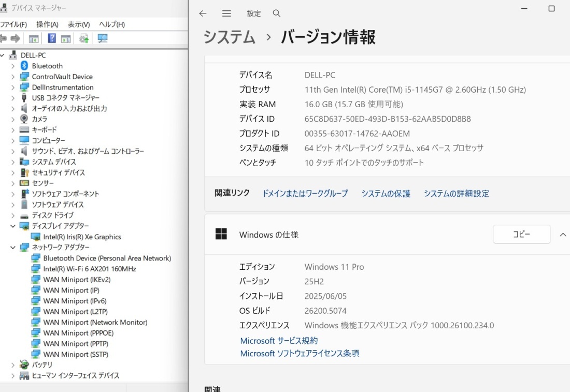The width and height of the screenshot is (570, 392).
Task: Click the Update driver toolbar icon
Action: pyautogui.click(x=83, y=38)
